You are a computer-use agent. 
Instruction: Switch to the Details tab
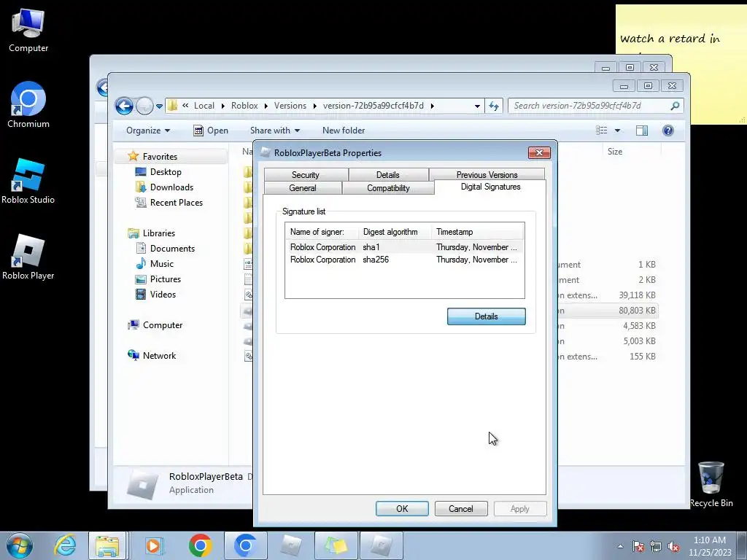(x=388, y=175)
